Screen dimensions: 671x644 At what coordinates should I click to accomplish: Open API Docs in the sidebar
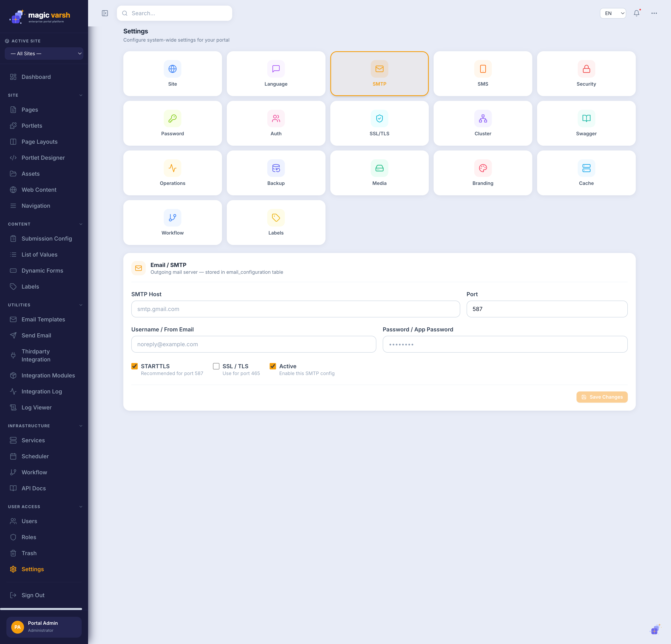[x=44, y=488]
